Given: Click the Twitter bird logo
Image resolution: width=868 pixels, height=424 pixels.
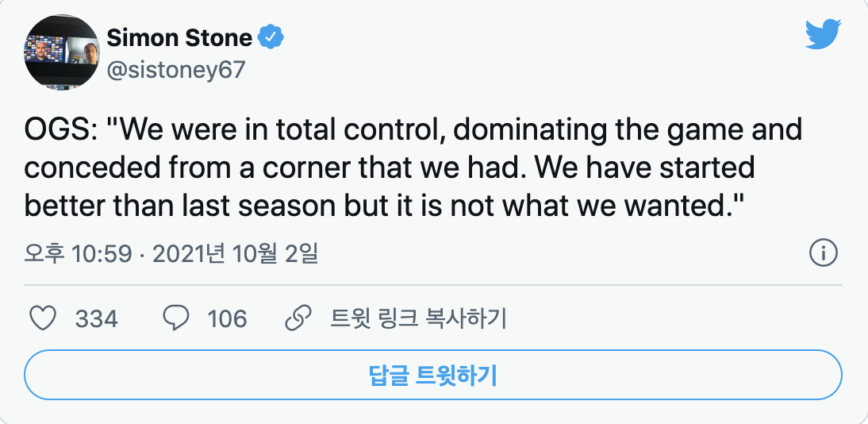Looking at the screenshot, I should coord(822,34).
